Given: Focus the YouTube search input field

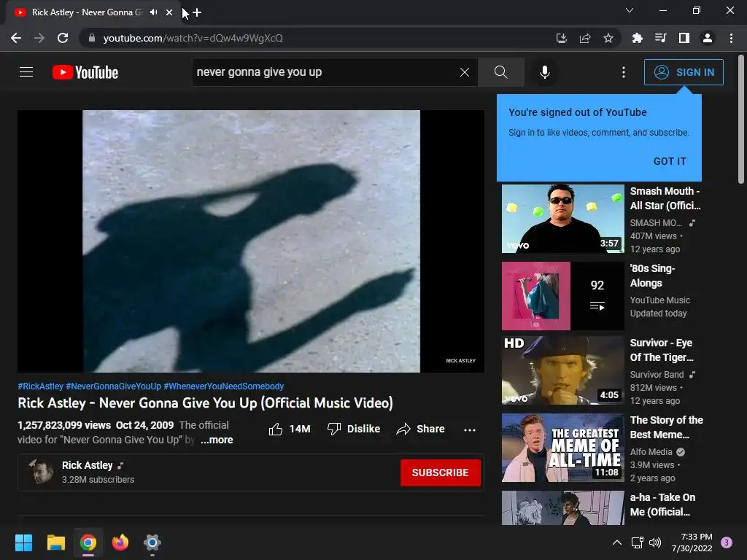Looking at the screenshot, I should tap(325, 72).
